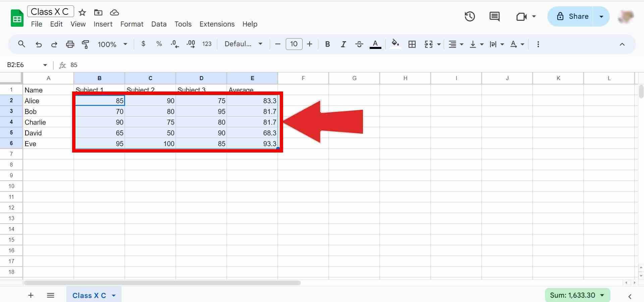Click the comments icon near Share
This screenshot has height=302, width=644.
coord(494,16)
